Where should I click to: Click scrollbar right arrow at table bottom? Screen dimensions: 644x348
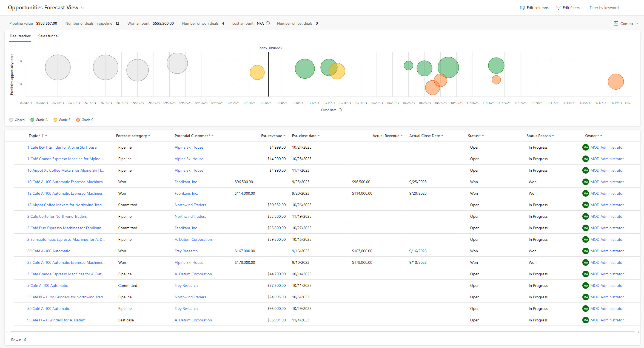638,332
